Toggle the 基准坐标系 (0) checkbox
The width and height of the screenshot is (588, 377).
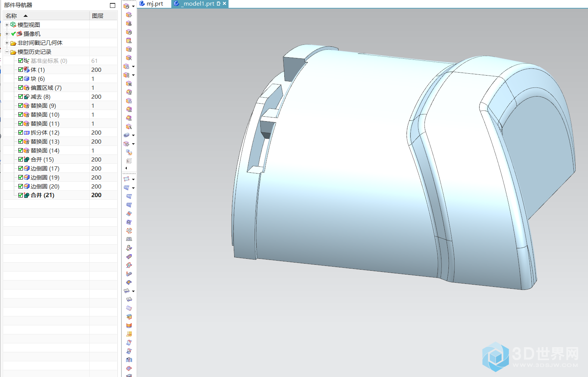[x=21, y=61]
